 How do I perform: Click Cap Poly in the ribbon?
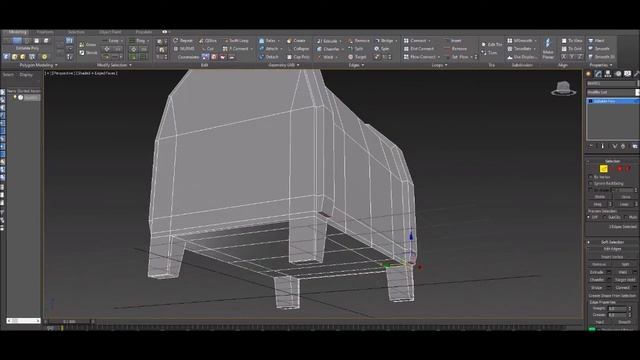pos(298,57)
